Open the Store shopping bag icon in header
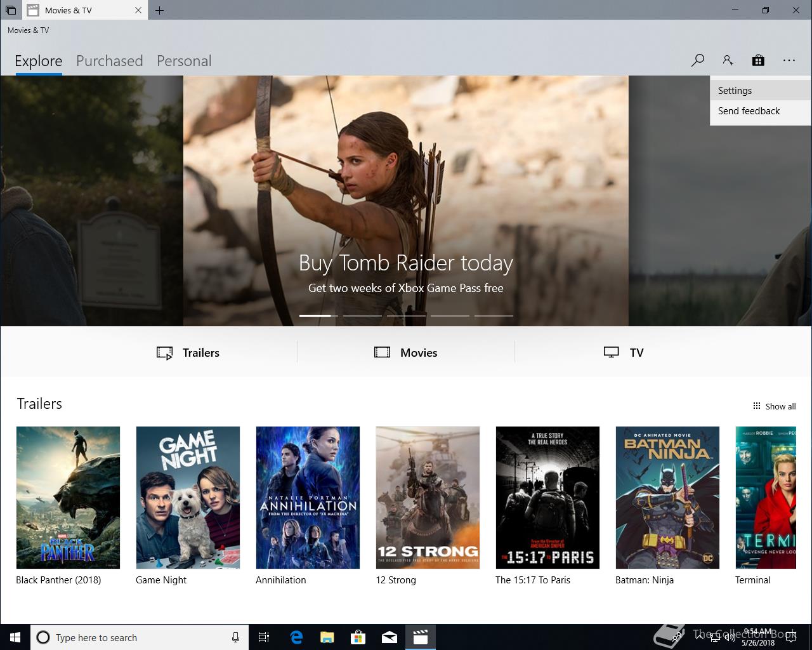Viewport: 812px width, 650px height. 758,60
